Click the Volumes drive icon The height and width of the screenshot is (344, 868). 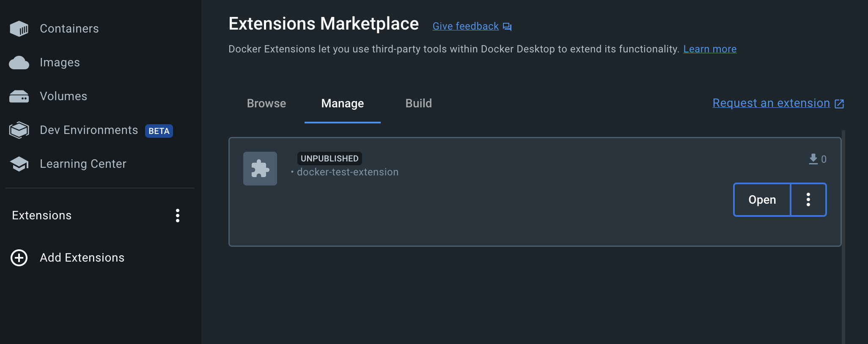coord(19,96)
